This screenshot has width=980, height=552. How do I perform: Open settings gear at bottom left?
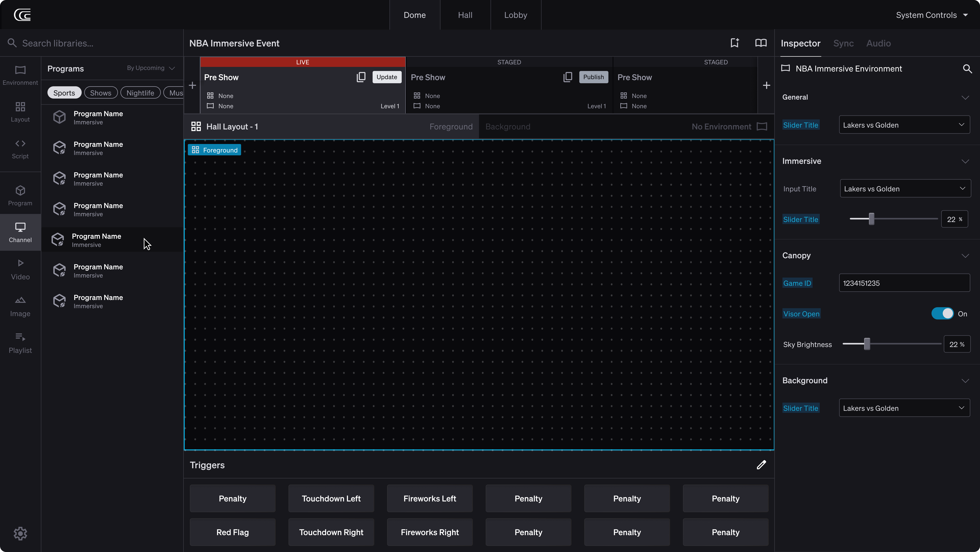click(20, 533)
